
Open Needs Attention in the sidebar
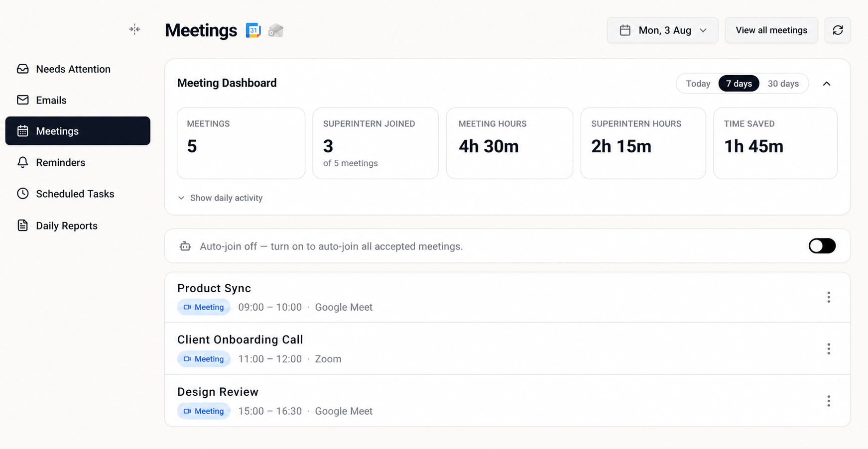(78, 69)
